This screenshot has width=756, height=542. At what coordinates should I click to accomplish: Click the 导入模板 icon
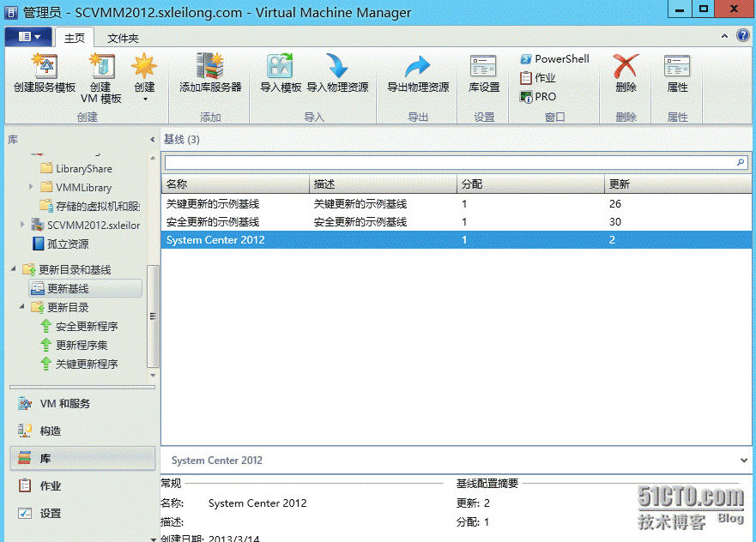(280, 66)
